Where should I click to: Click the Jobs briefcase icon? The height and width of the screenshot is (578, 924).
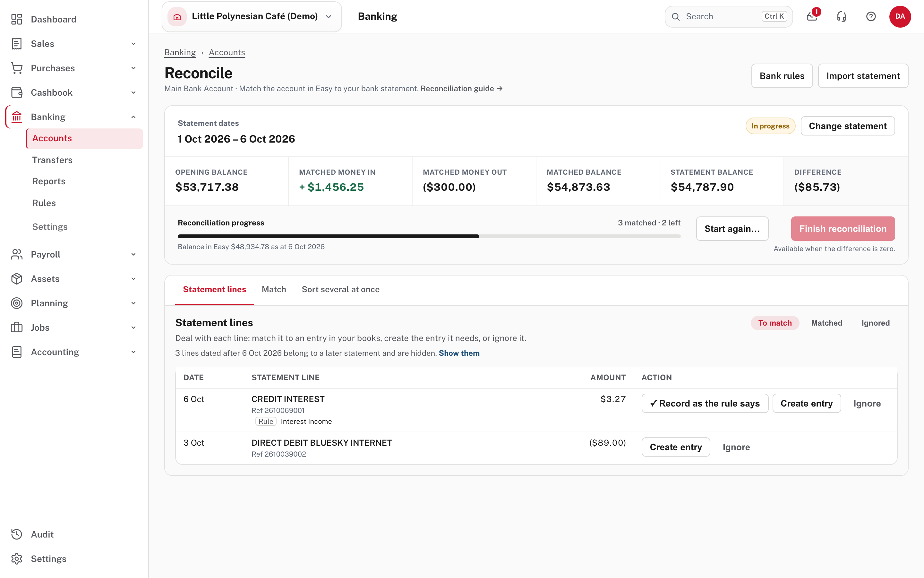pyautogui.click(x=16, y=328)
